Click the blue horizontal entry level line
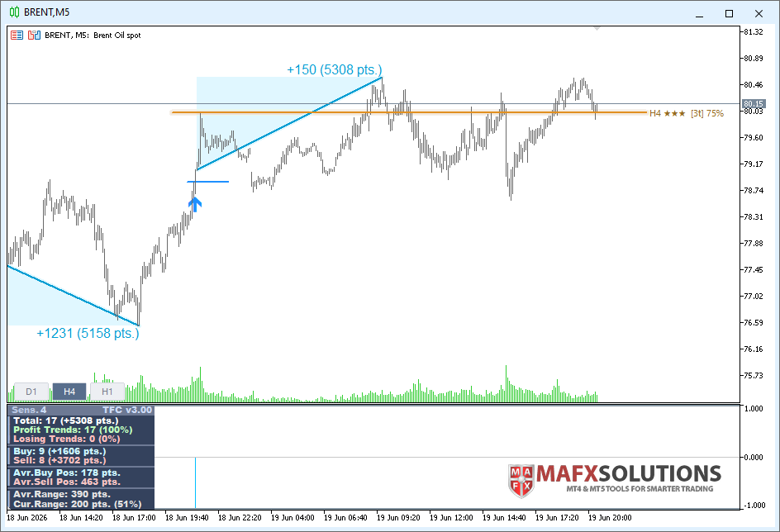This screenshot has height=532, width=780. pyautogui.click(x=208, y=182)
